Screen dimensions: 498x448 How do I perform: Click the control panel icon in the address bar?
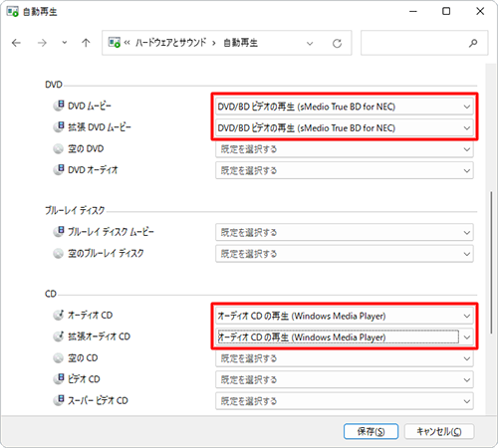tap(115, 43)
